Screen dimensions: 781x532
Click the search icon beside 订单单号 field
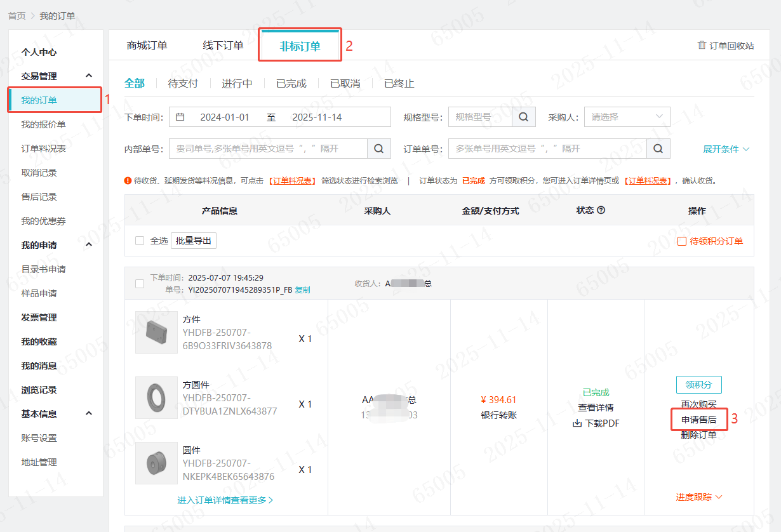(x=658, y=149)
